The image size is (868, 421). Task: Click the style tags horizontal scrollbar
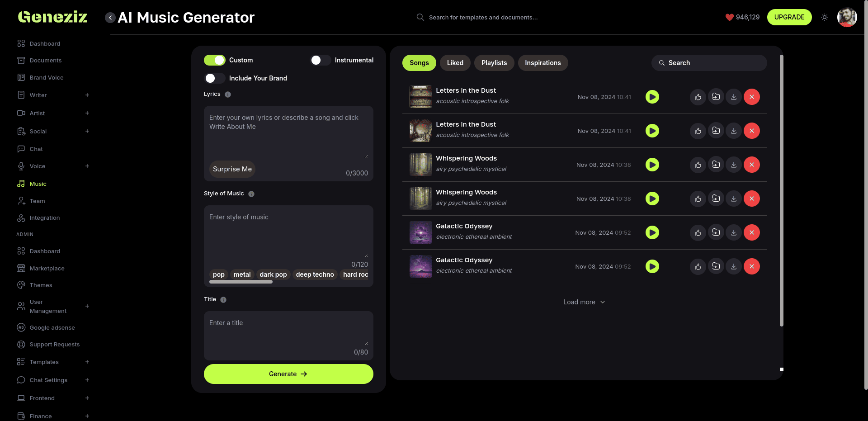coord(241,282)
